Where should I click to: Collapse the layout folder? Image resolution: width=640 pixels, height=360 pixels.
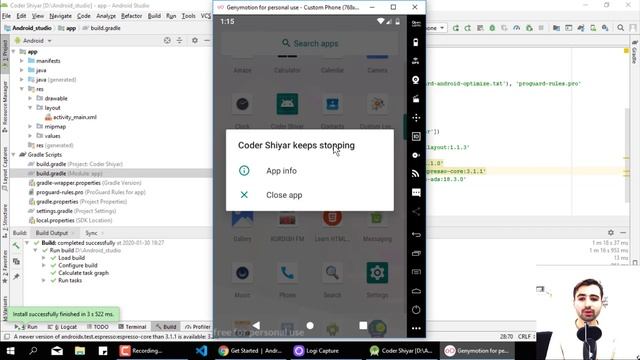coord(30,108)
